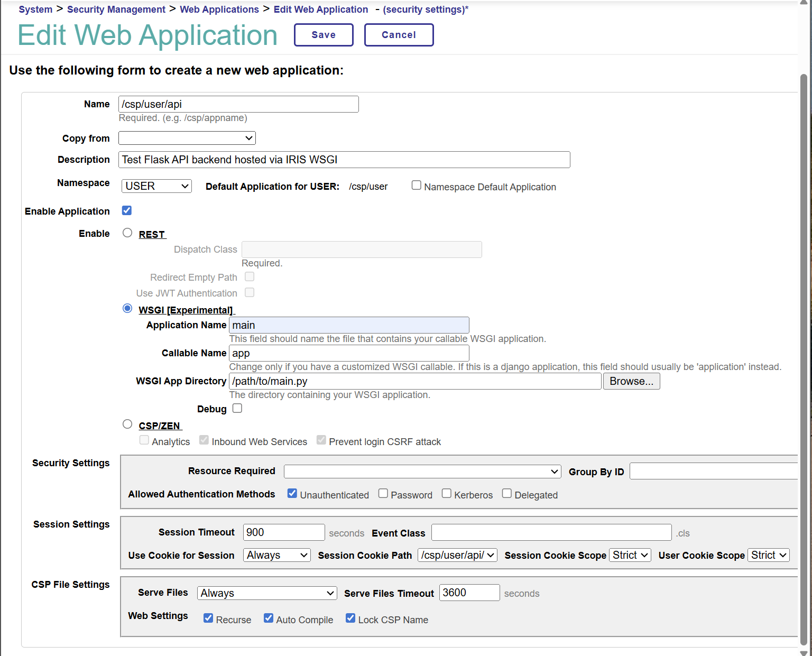Click into the Callable Name field

[x=349, y=354]
